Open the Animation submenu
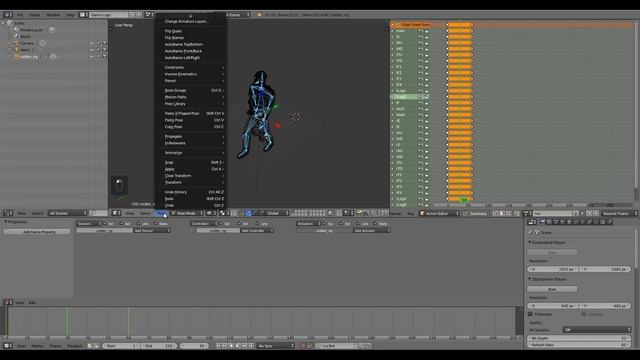This screenshot has height=360, width=640. pyautogui.click(x=190, y=153)
